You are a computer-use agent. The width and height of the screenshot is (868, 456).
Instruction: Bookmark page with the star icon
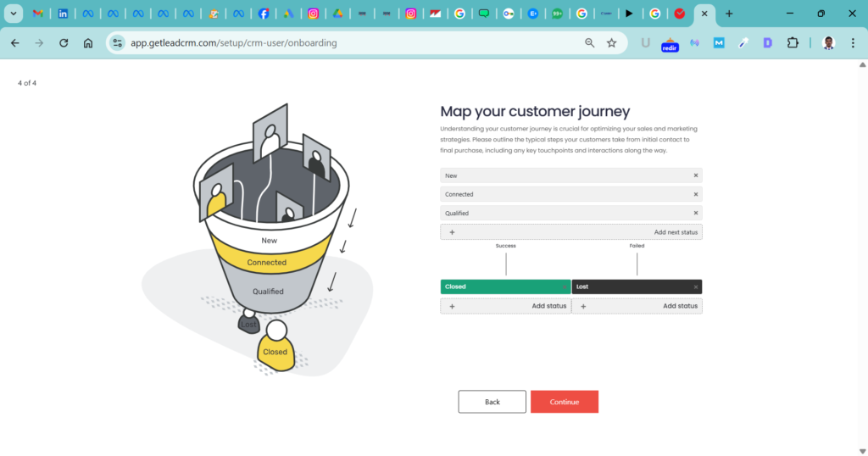point(611,43)
